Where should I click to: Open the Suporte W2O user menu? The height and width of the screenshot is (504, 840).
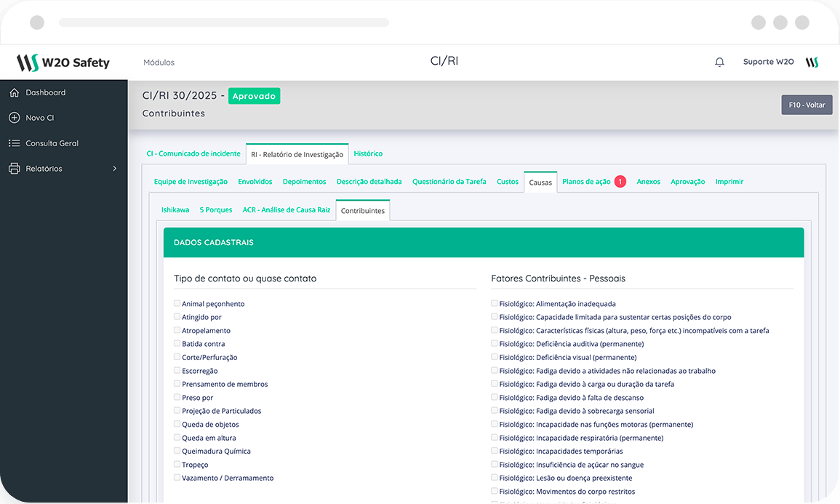point(768,63)
